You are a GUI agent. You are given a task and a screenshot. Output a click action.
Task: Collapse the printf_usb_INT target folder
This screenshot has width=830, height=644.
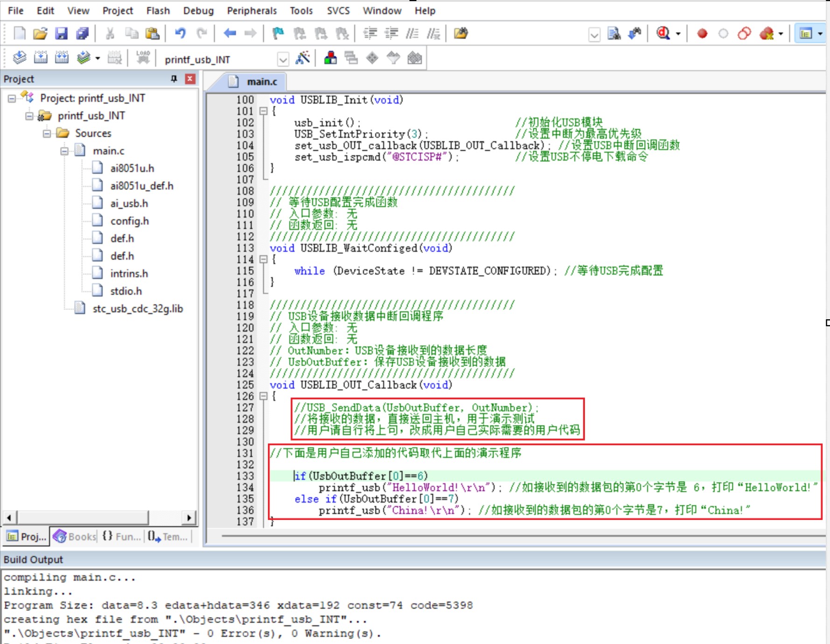[x=29, y=116]
